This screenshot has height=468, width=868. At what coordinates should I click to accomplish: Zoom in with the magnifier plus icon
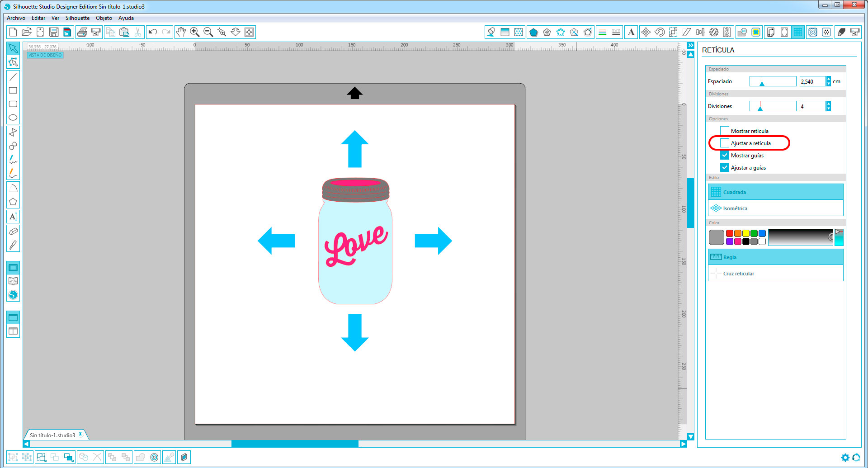[x=195, y=32]
